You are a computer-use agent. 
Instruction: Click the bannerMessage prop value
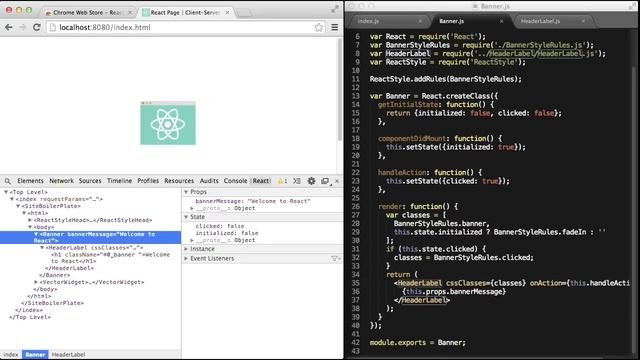[x=279, y=201]
